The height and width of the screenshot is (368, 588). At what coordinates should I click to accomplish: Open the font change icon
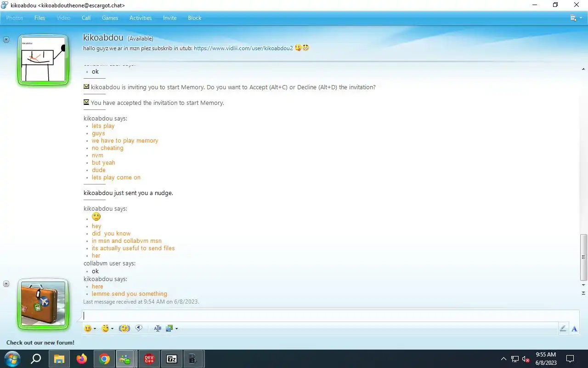[158, 328]
